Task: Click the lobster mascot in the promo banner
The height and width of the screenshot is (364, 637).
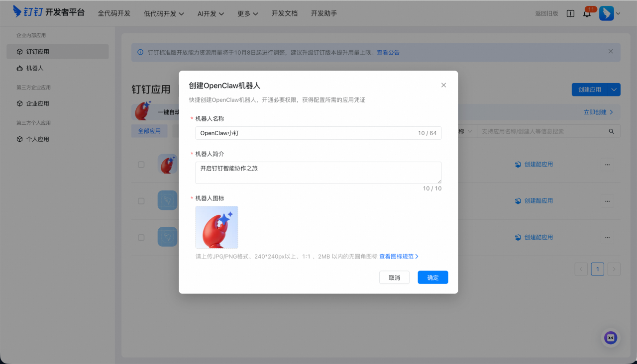Action: (143, 110)
